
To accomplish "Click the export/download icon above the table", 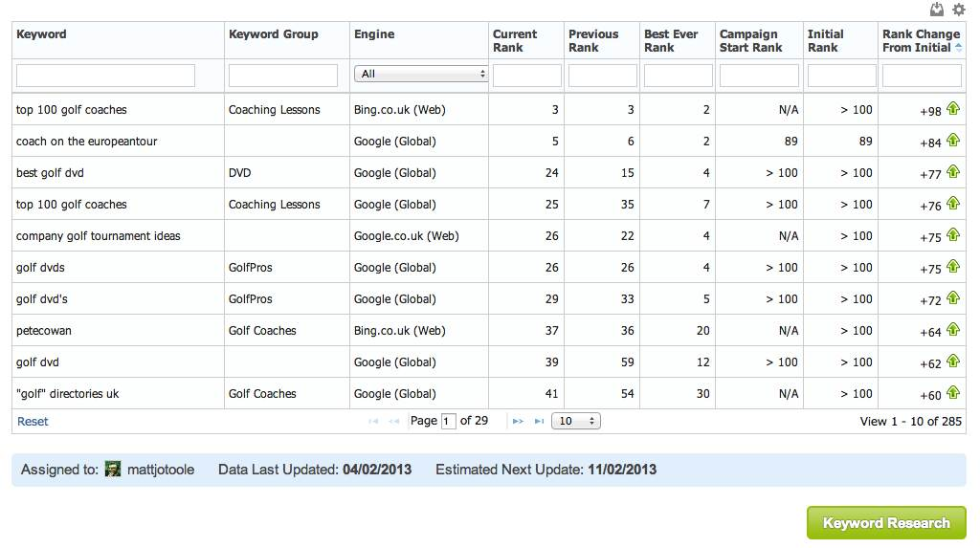I will pos(936,10).
